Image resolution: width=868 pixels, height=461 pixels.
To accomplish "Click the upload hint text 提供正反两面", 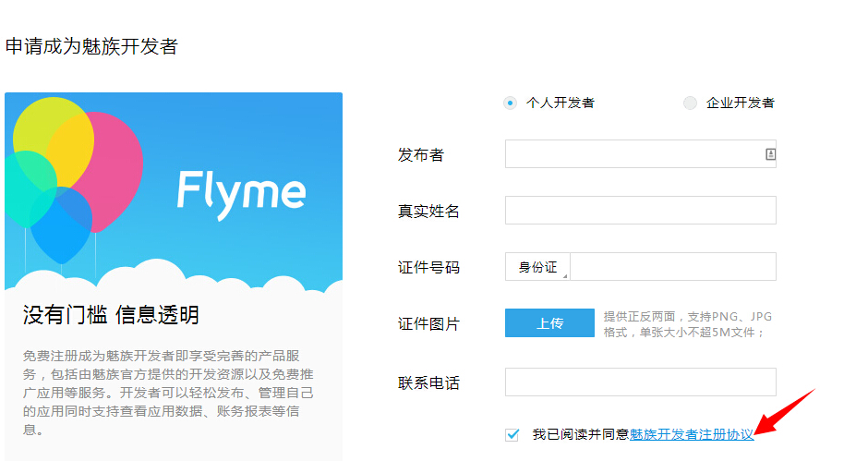I will pos(688,324).
